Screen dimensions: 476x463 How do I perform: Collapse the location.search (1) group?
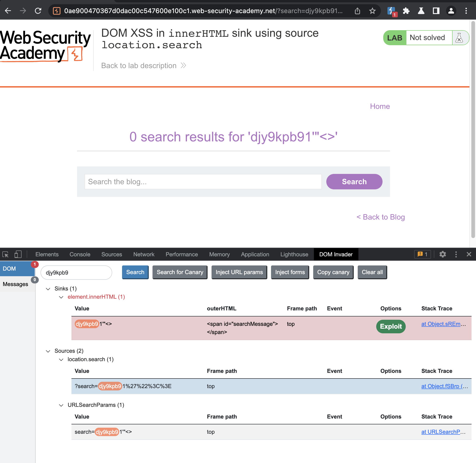pos(61,360)
